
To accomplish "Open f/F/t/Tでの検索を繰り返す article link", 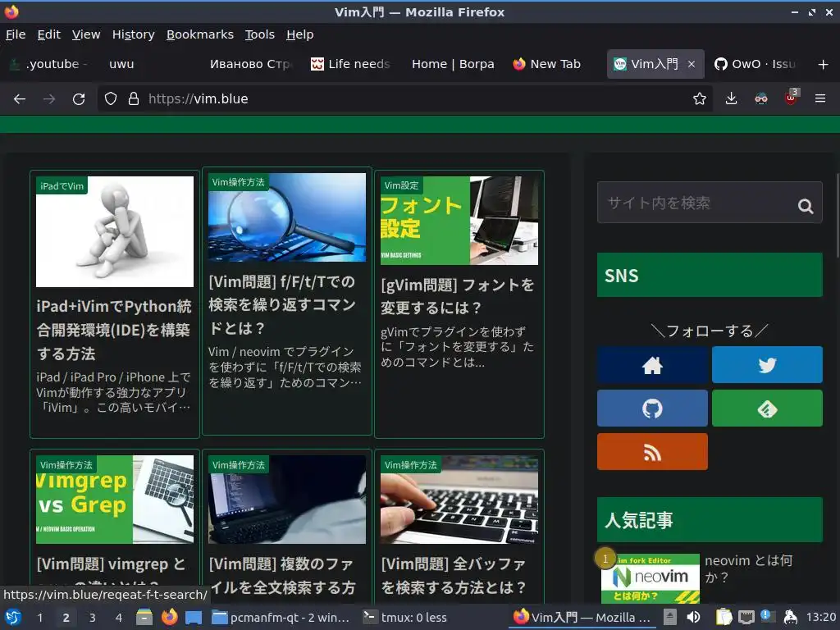I will click(282, 304).
